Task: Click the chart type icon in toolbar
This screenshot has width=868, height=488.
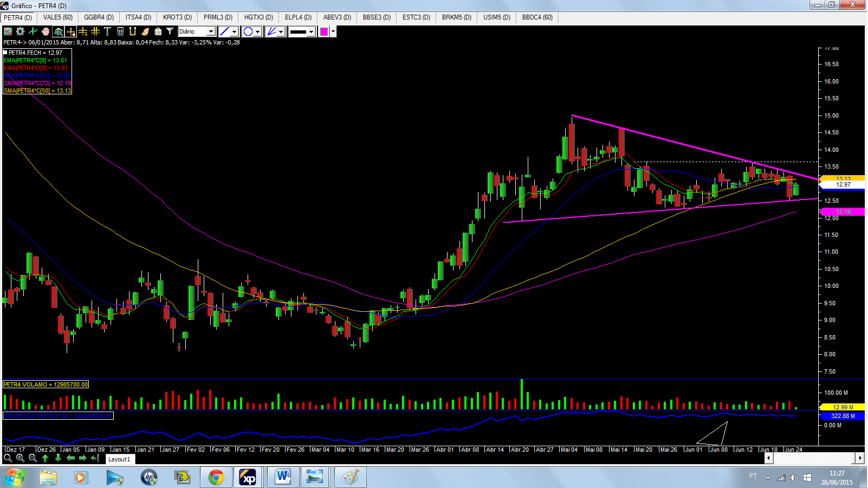Action: point(8,31)
